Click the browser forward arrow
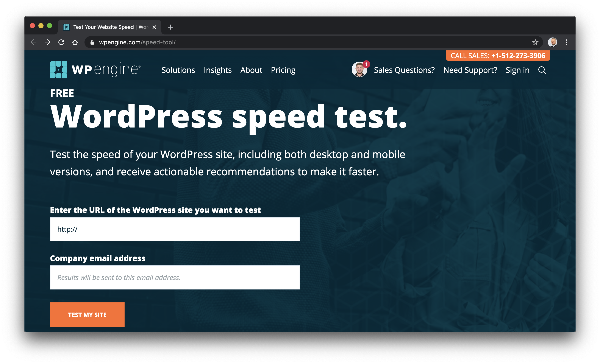Screen dimensions: 600x364 (47, 42)
